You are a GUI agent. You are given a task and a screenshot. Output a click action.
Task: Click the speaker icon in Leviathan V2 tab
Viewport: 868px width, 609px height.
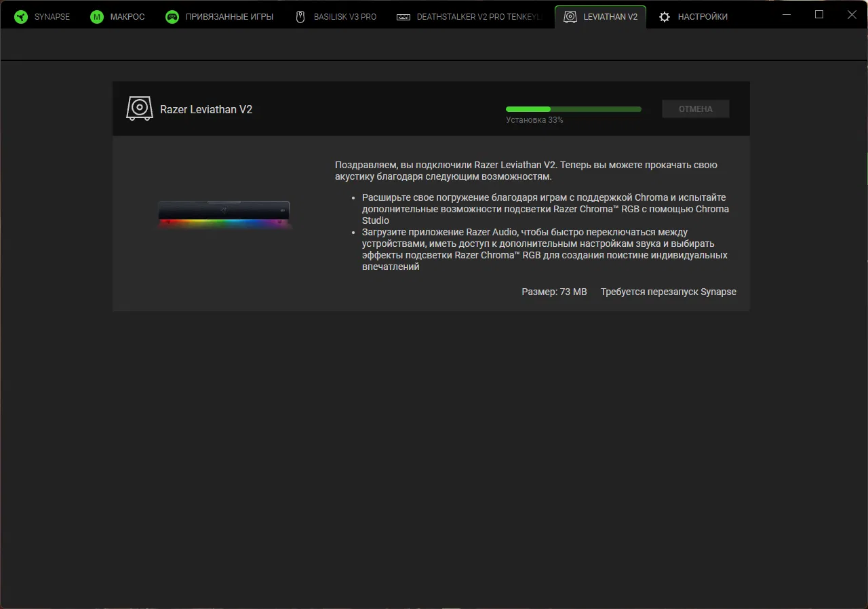pyautogui.click(x=570, y=17)
